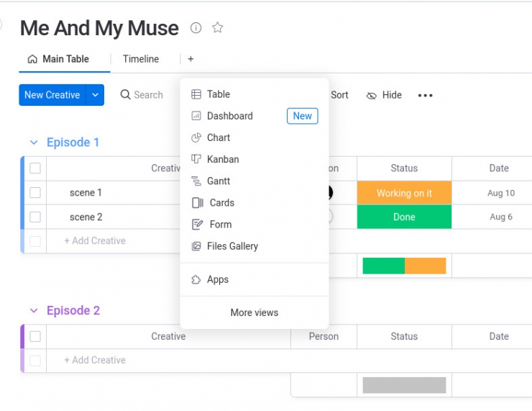Check the scene 1 row checkbox
Image resolution: width=532 pixels, height=411 pixels.
(35, 193)
